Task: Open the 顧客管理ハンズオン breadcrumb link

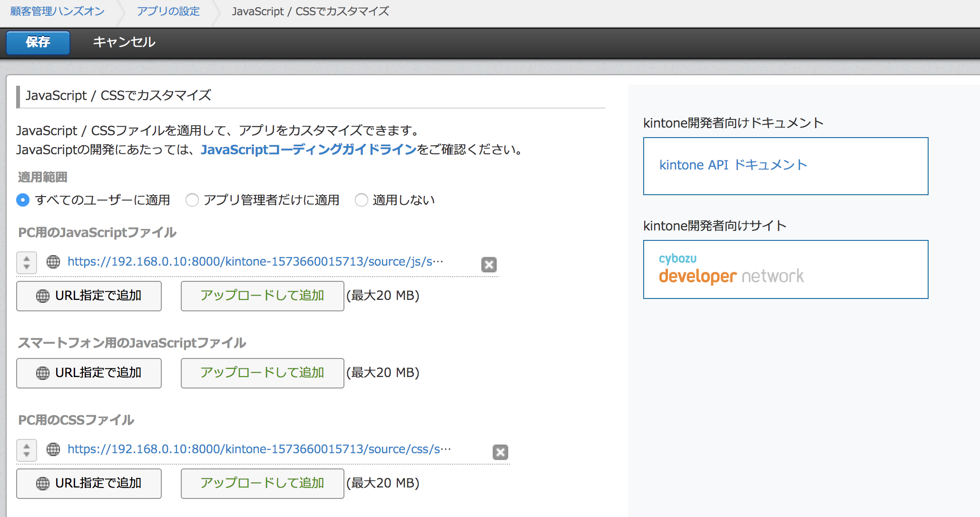Action: click(58, 11)
